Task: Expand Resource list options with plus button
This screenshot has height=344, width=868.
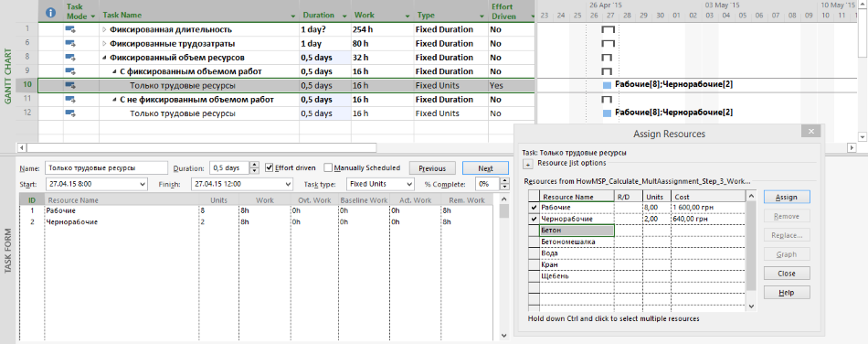Action: (x=527, y=164)
